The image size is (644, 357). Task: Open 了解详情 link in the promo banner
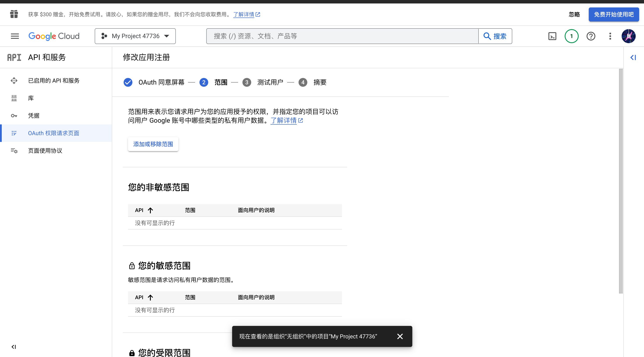click(x=247, y=14)
